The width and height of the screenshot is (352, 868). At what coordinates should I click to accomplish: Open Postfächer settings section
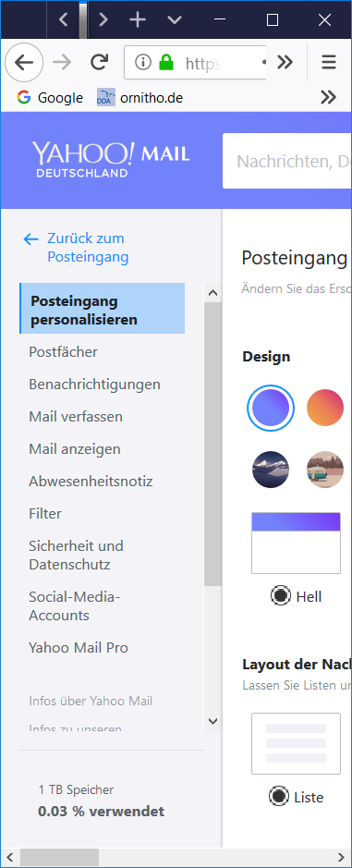(x=63, y=351)
